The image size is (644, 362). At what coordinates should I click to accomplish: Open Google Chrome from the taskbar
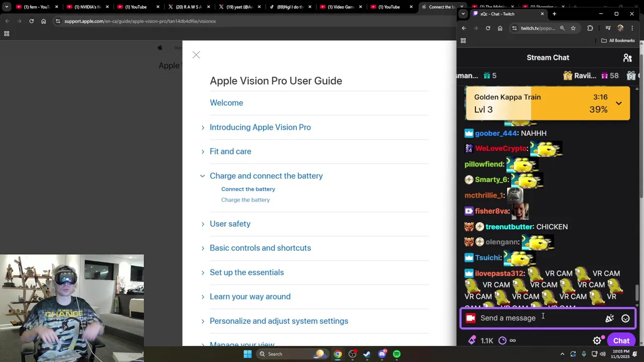click(x=338, y=354)
